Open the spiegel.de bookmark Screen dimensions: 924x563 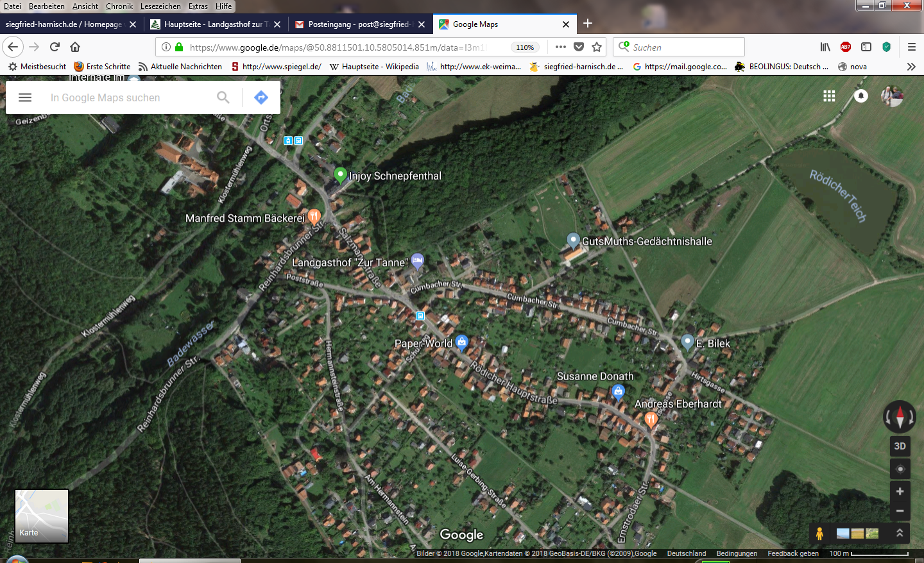point(277,67)
